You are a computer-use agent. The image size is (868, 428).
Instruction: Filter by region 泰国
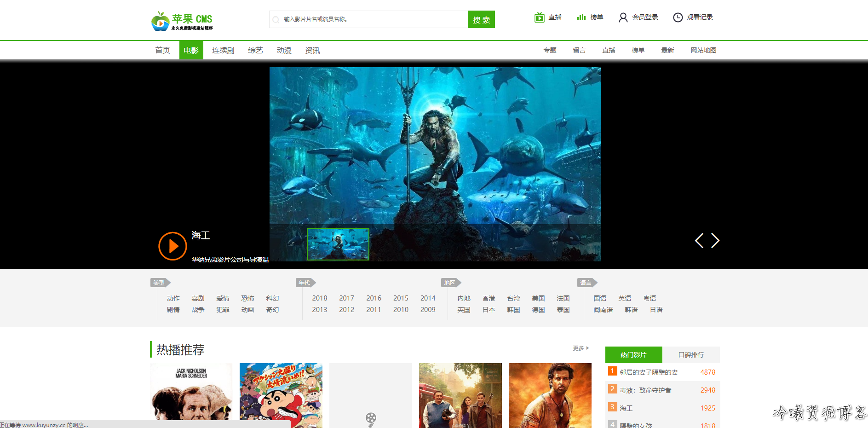[x=563, y=310]
